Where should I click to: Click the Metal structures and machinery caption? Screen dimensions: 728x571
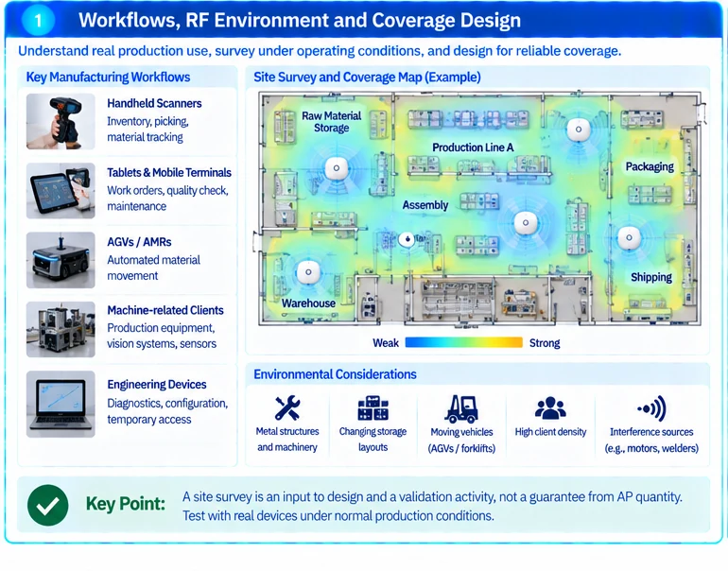(286, 440)
